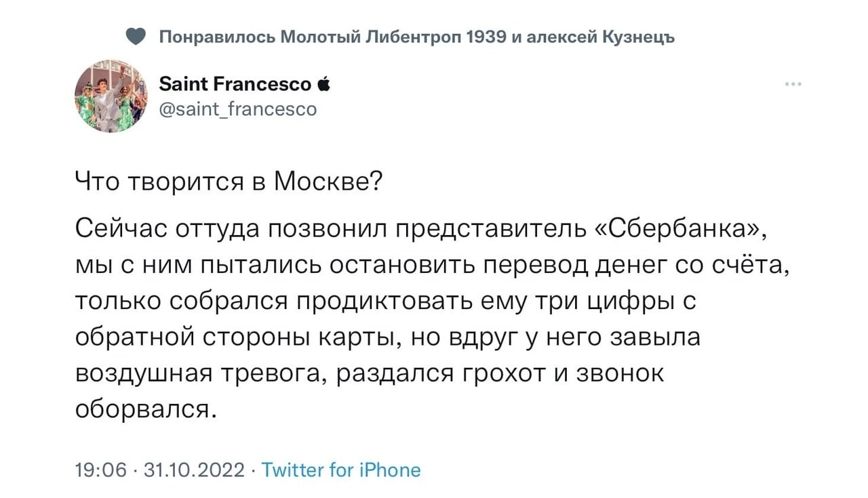The image size is (868, 498).
Task: Open the Twitter for iPhone source link
Action: point(341,470)
